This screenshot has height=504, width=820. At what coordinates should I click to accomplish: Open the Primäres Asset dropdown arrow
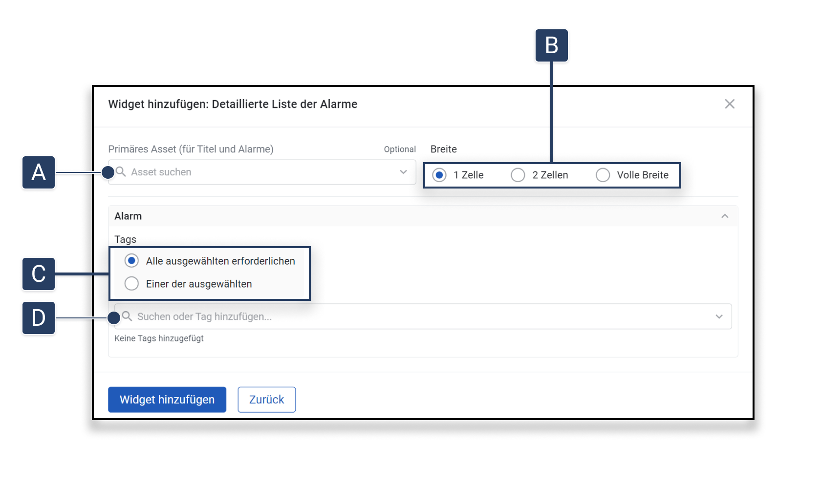(x=403, y=172)
